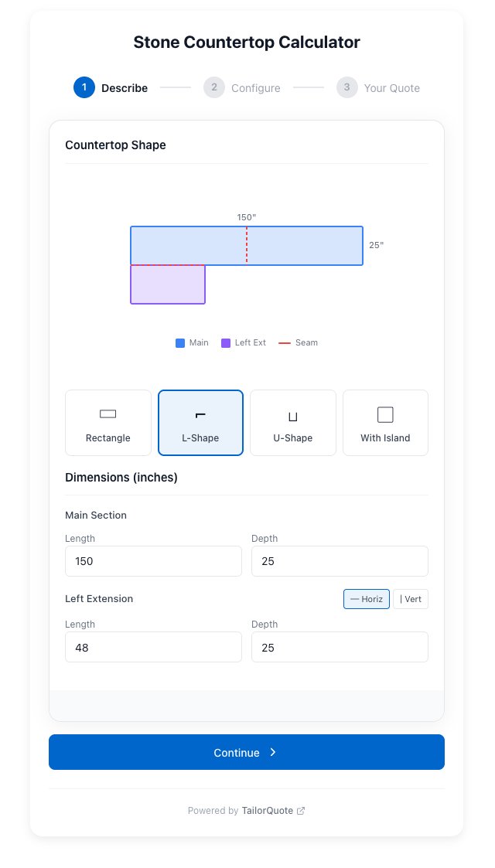Image resolution: width=495 pixels, height=868 pixels.
Task: Focus the Main Section Length field
Action: tap(153, 561)
